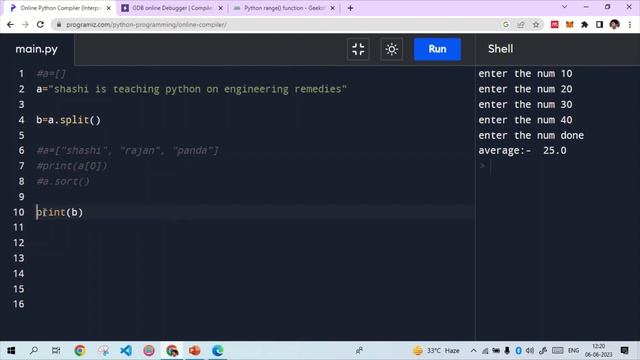
Task: Open Windows taskbar search
Action: (34, 351)
